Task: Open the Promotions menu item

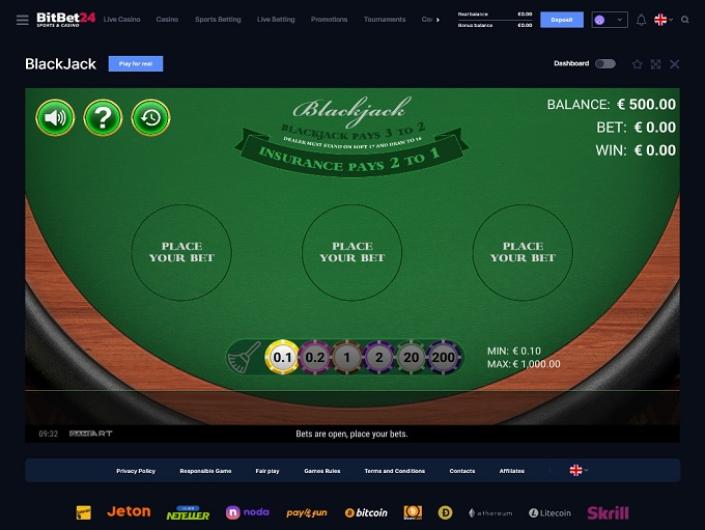Action: click(x=329, y=19)
